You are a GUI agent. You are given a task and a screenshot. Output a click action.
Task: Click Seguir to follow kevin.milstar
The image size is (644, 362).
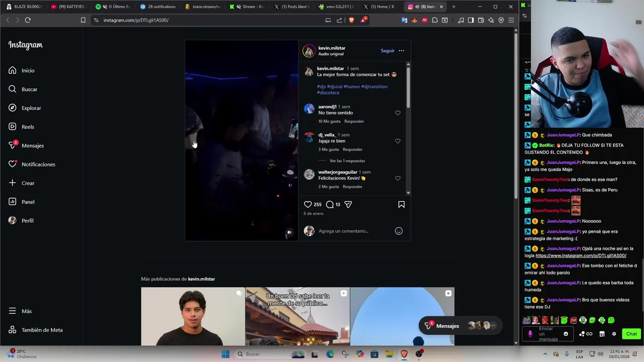(387, 51)
